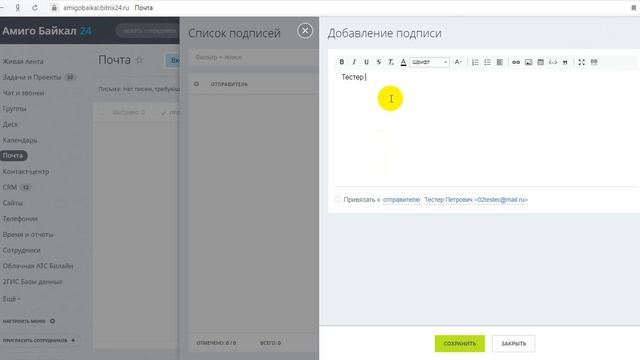
Task: Open Сайты in sidebar
Action: tap(13, 203)
